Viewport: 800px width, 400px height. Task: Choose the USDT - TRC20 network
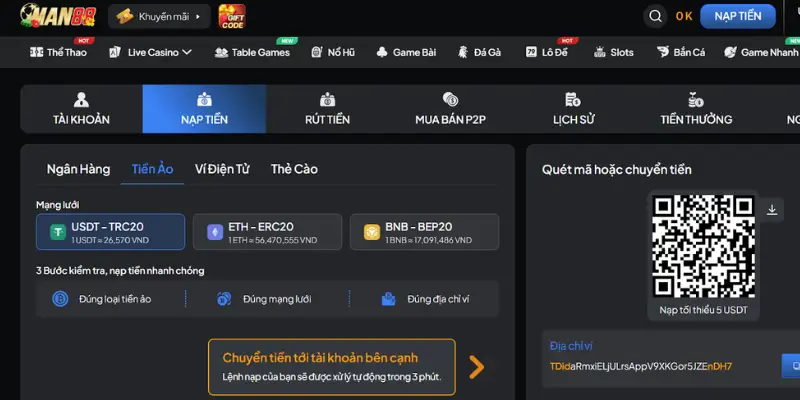[x=111, y=232]
